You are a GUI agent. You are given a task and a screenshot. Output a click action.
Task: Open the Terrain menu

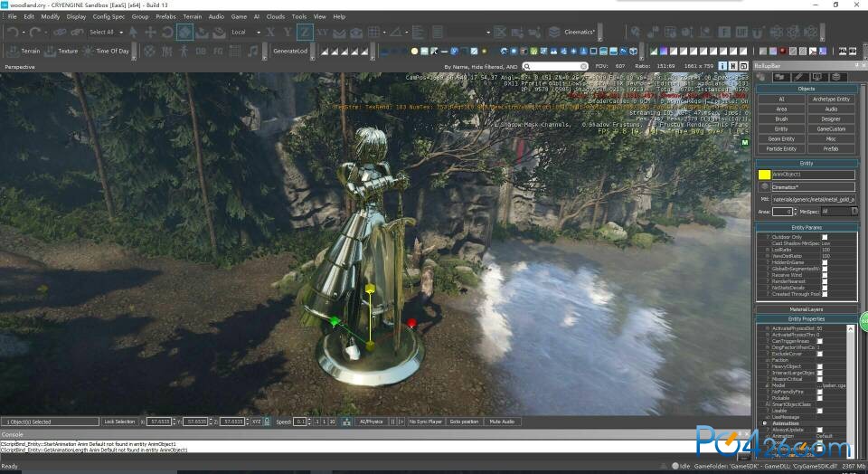point(192,16)
